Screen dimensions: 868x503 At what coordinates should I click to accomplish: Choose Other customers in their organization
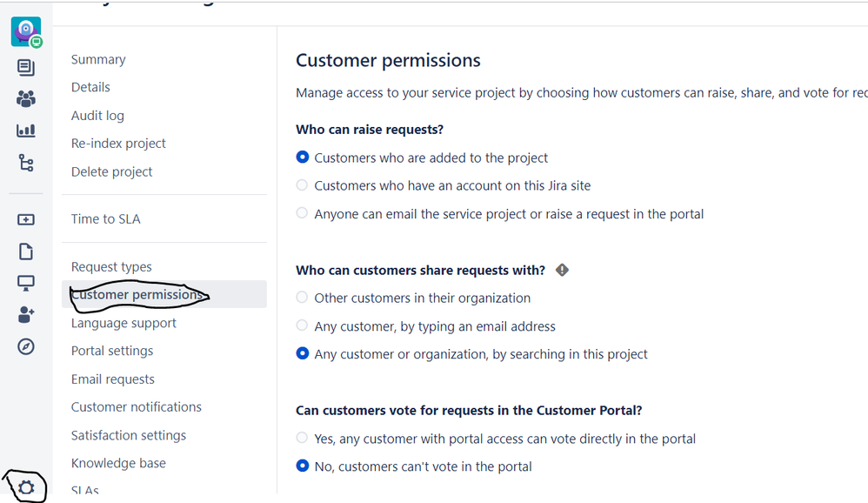[302, 298]
